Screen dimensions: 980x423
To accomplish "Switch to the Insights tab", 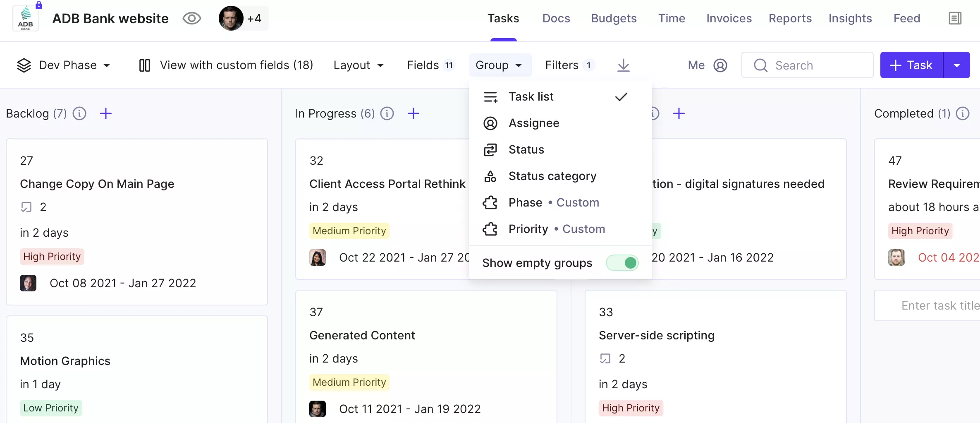I will [x=850, y=18].
